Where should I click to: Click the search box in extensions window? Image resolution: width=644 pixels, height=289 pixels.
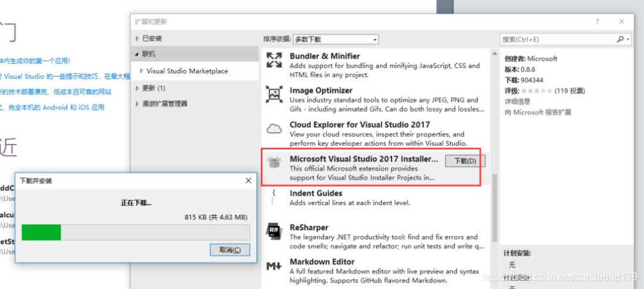pyautogui.click(x=558, y=40)
